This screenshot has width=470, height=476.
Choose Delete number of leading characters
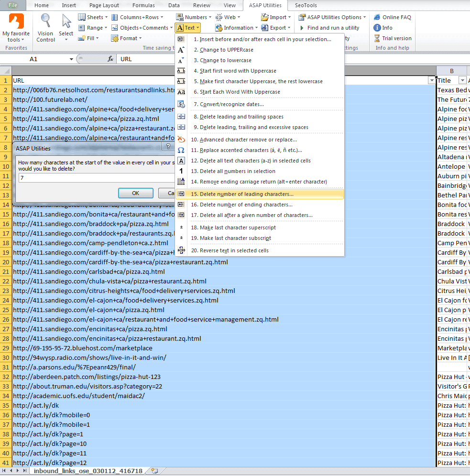[x=260, y=194]
